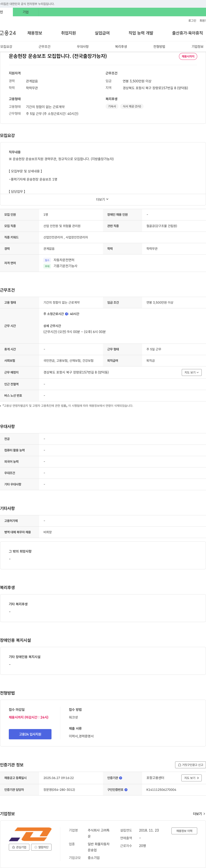Click the 채용시까지 badge
This screenshot has height=868, width=206.
click(x=188, y=56)
